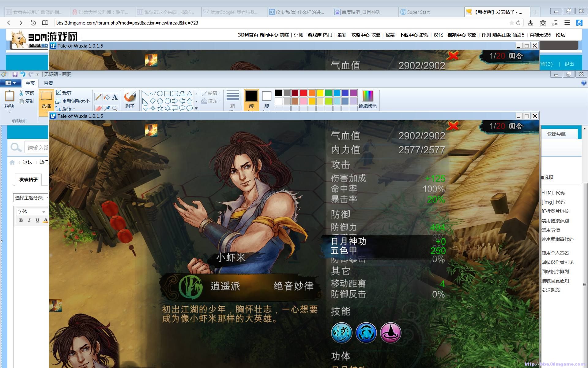The height and width of the screenshot is (368, 588).
Task: Toggle underline in forum editor
Action: (37, 220)
